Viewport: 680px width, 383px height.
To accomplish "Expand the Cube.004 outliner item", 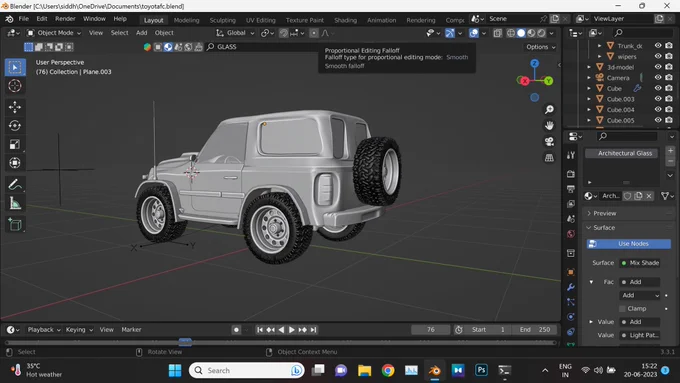I will [589, 110].
